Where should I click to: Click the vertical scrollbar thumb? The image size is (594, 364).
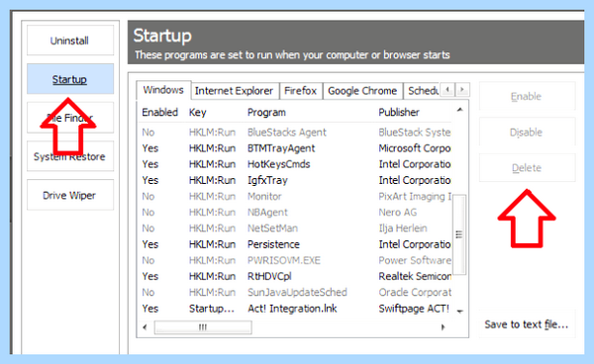459,234
